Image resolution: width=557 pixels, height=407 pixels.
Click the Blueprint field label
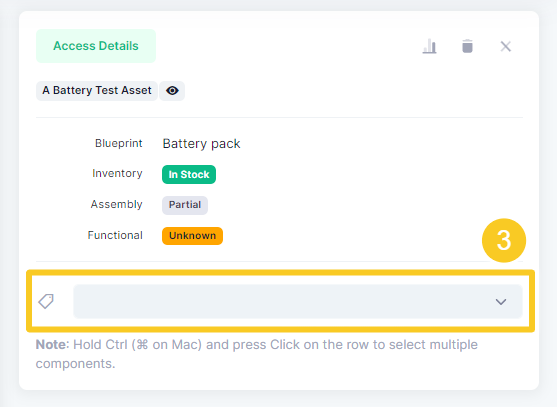[x=119, y=143]
